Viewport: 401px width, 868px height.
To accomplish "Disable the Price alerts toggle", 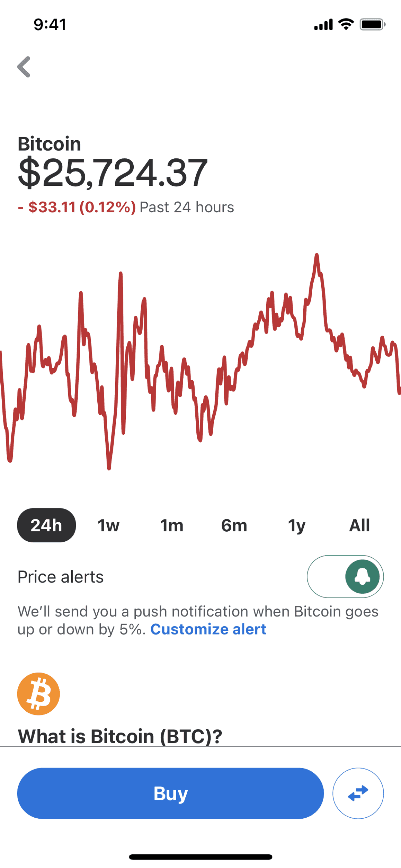I will coord(345,576).
